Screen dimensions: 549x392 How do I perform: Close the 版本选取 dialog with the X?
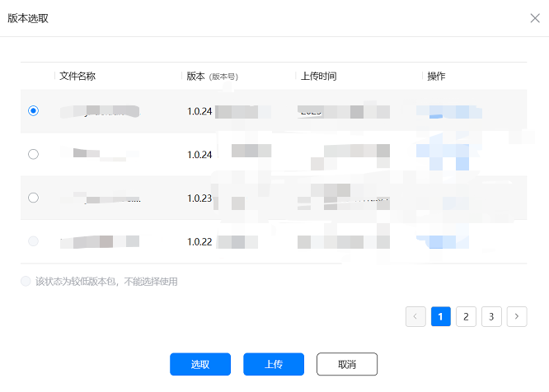535,18
